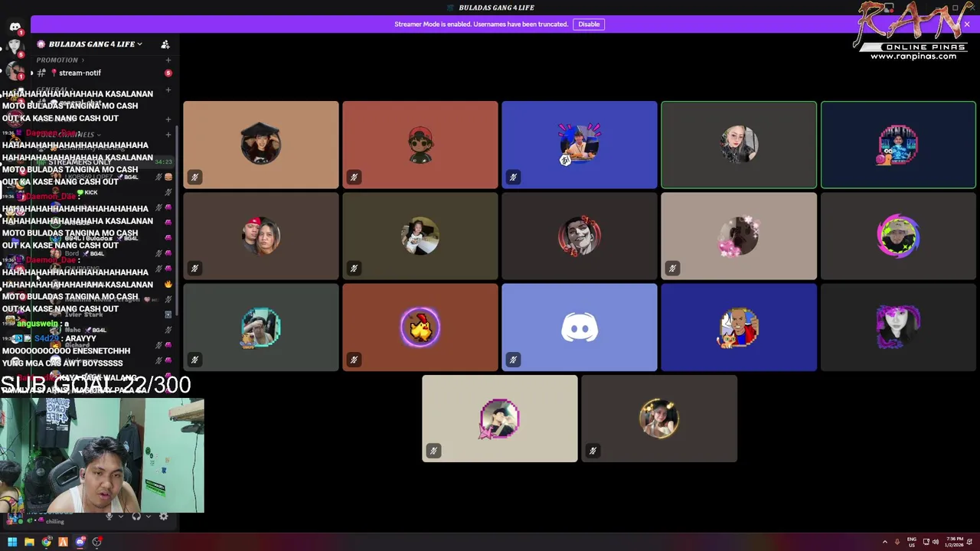Collapse the PROMOTION channel category
This screenshot has height=551, width=980.
click(60, 60)
